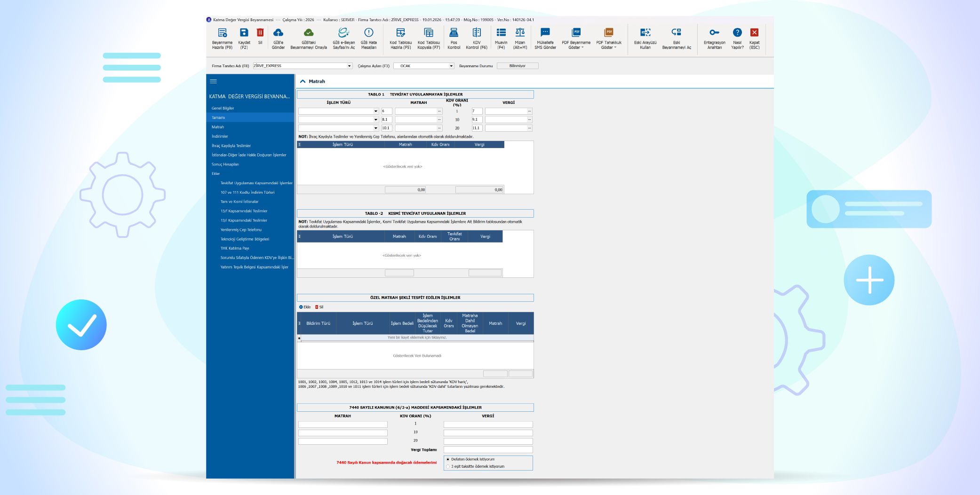This screenshot has width=980, height=495.
Task: Save with the Kaydet (F2) icon
Action: click(x=244, y=32)
